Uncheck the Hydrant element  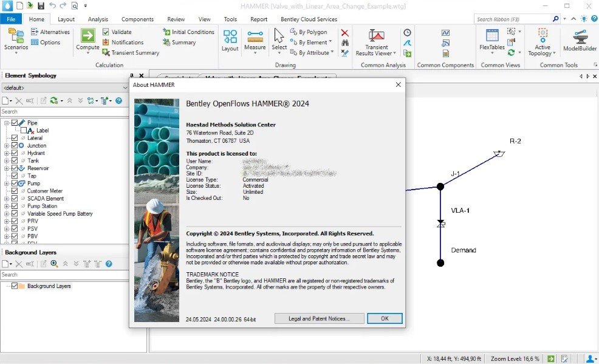pos(15,153)
